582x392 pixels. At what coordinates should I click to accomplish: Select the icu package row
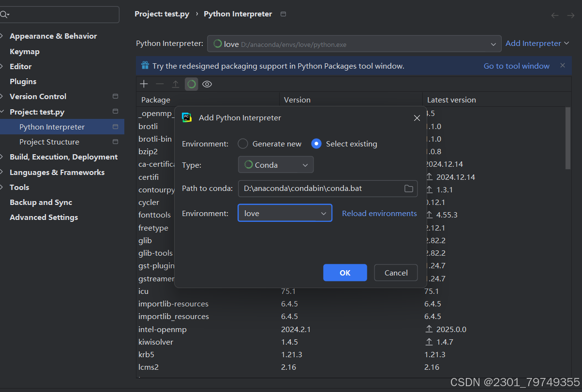coord(351,291)
